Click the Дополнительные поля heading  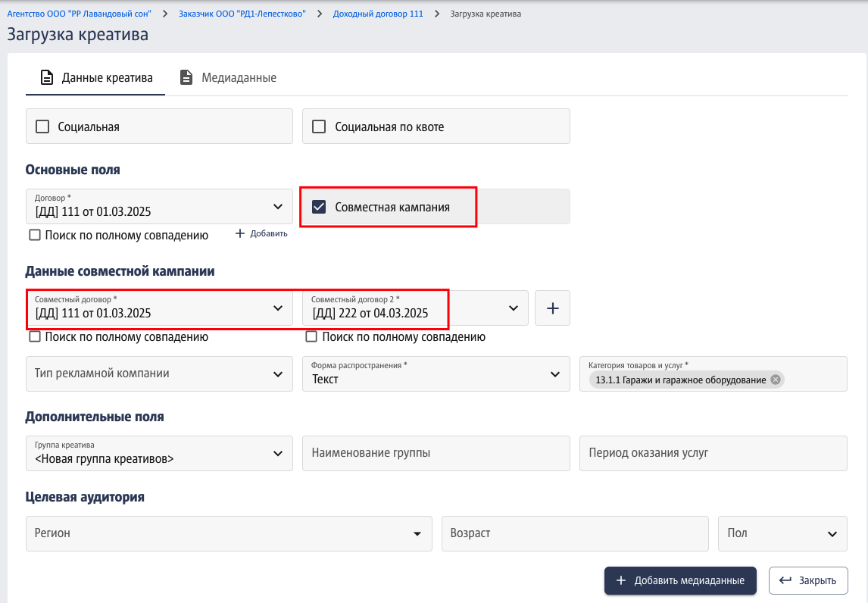[x=95, y=417]
